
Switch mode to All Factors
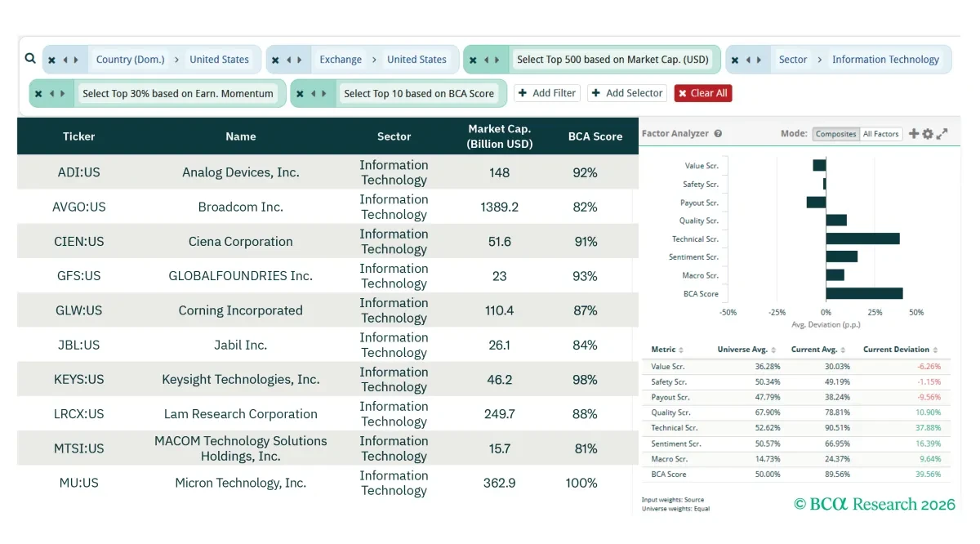880,134
